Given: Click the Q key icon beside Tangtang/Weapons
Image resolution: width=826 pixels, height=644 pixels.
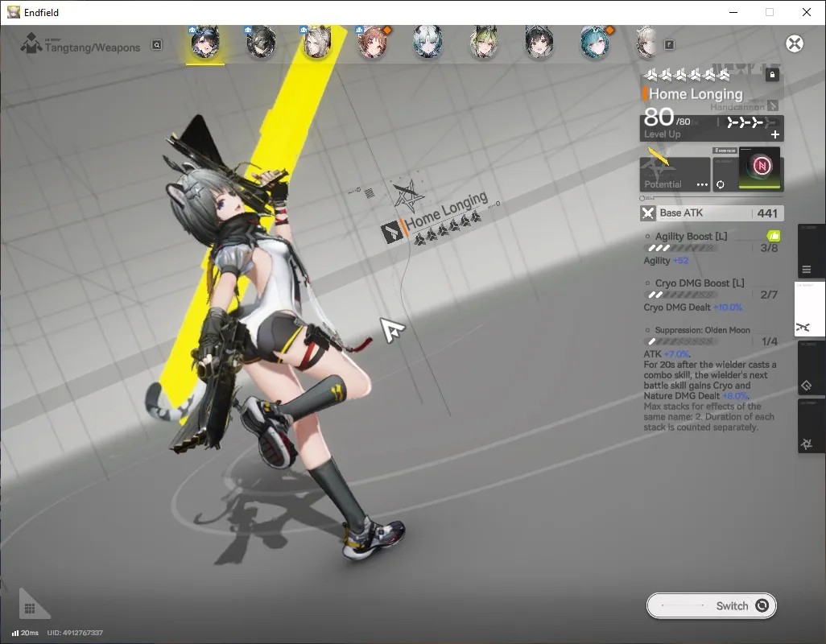Looking at the screenshot, I should (x=156, y=45).
